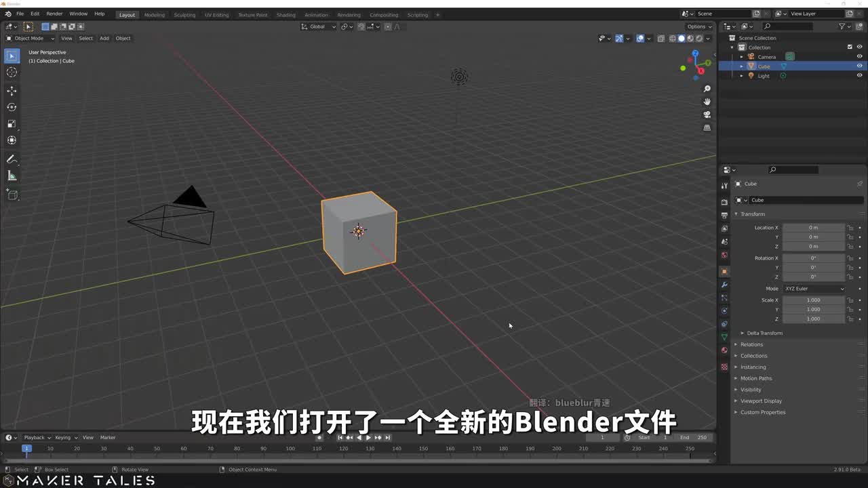Click the viewport pan hand icon

(707, 102)
